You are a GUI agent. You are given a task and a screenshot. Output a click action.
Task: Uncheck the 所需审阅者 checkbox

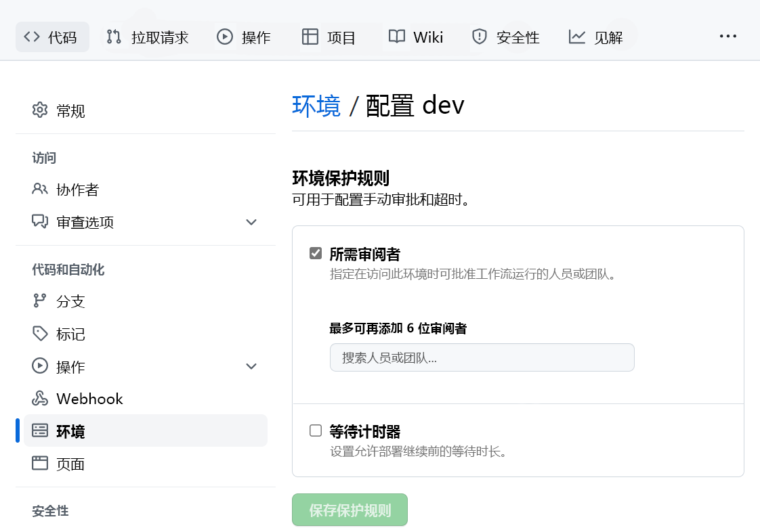click(x=316, y=252)
